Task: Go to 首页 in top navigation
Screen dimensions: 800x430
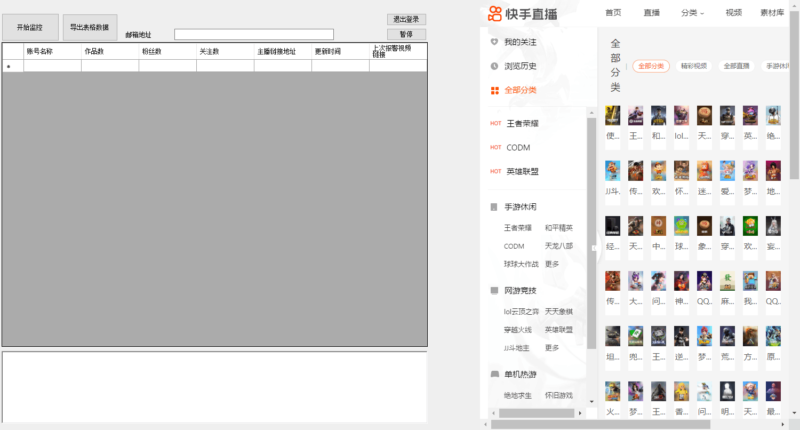Action: 613,13
